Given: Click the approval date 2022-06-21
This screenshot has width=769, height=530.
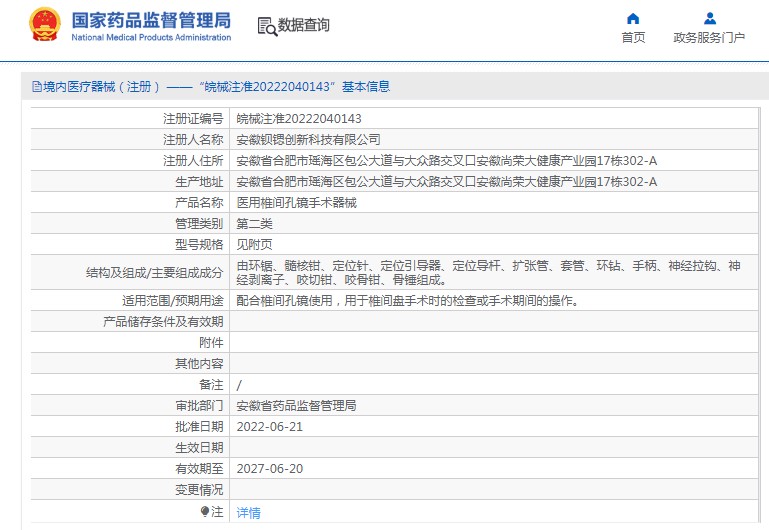Looking at the screenshot, I should tap(269, 426).
